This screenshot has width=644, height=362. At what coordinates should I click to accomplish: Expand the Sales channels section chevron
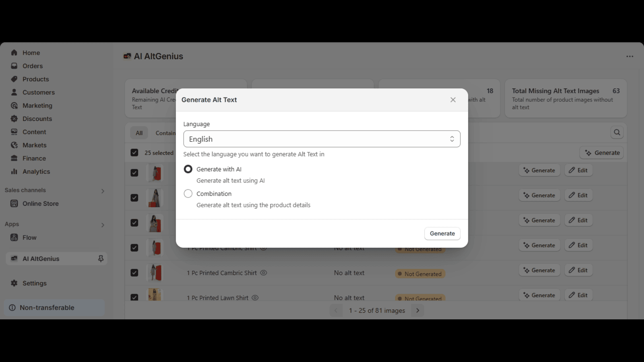pyautogui.click(x=103, y=191)
